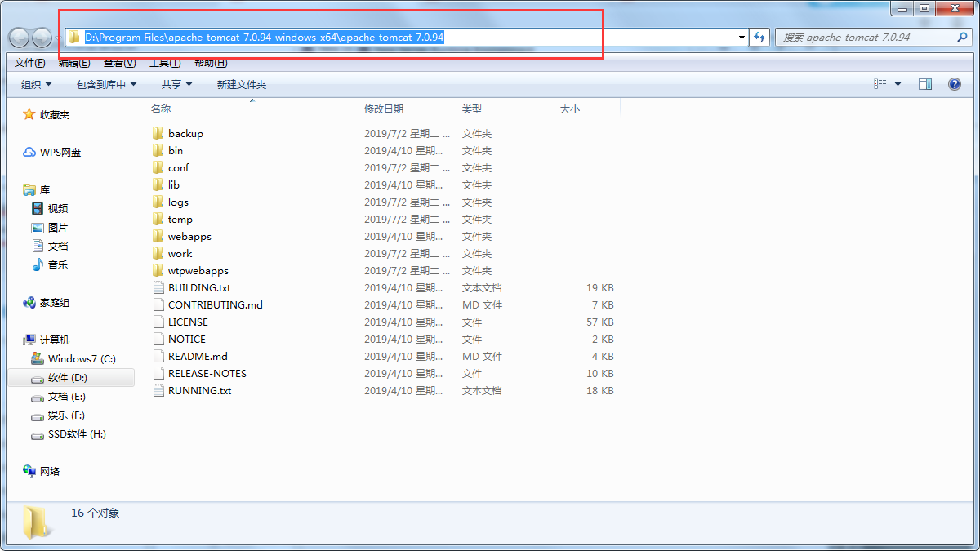Image resolution: width=980 pixels, height=551 pixels.
Task: Click the Back navigation arrow button
Action: click(20, 37)
